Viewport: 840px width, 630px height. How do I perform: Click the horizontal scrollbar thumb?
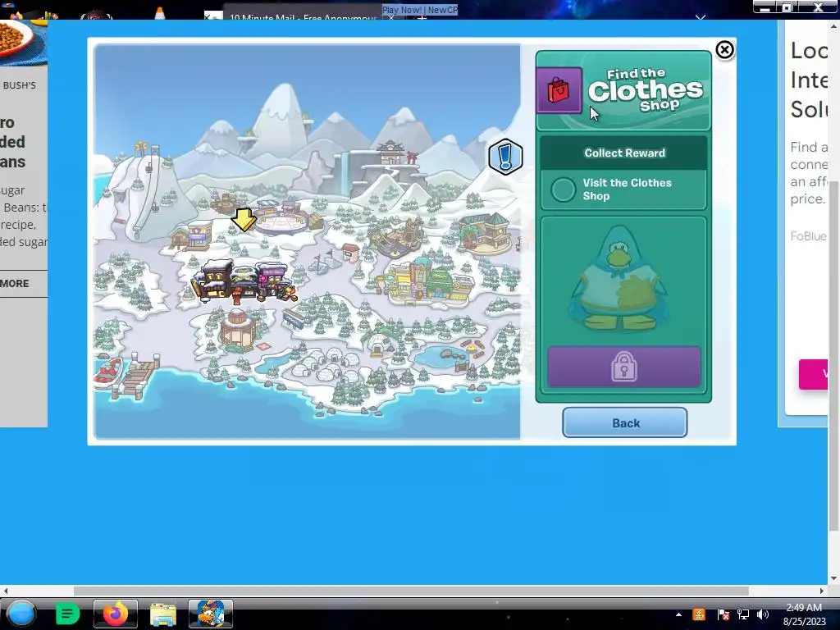[x=411, y=591]
